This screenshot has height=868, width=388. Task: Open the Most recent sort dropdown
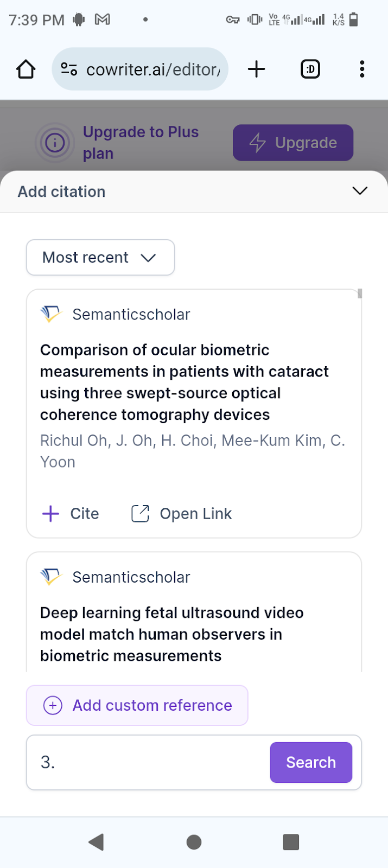click(100, 257)
